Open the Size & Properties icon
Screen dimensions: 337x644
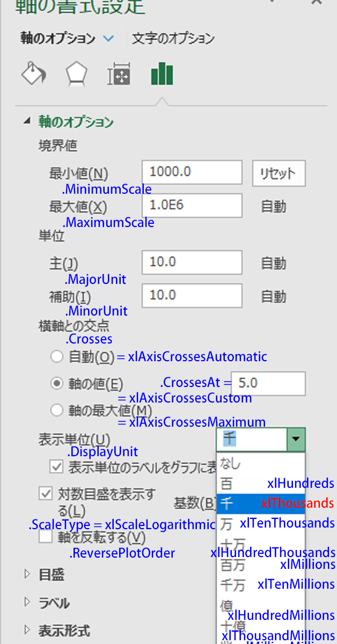pos(119,75)
